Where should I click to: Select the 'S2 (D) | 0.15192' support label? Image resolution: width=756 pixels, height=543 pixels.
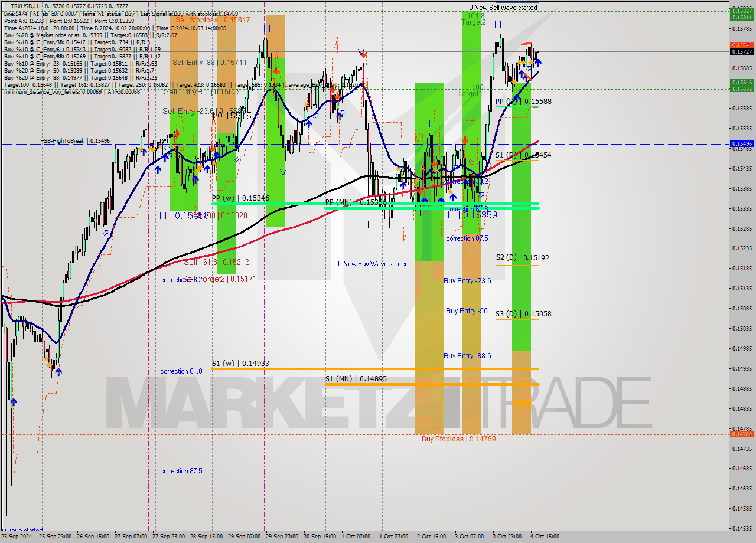tap(523, 257)
